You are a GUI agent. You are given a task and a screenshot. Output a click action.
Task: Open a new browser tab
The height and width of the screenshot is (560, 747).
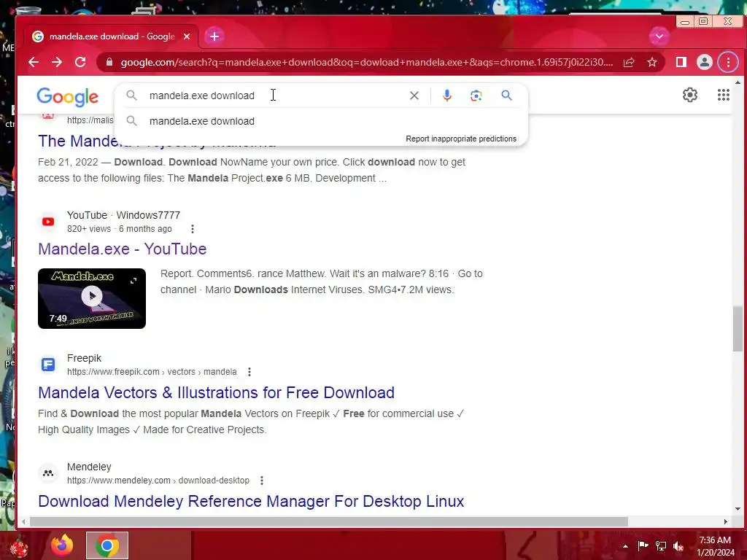coord(214,36)
